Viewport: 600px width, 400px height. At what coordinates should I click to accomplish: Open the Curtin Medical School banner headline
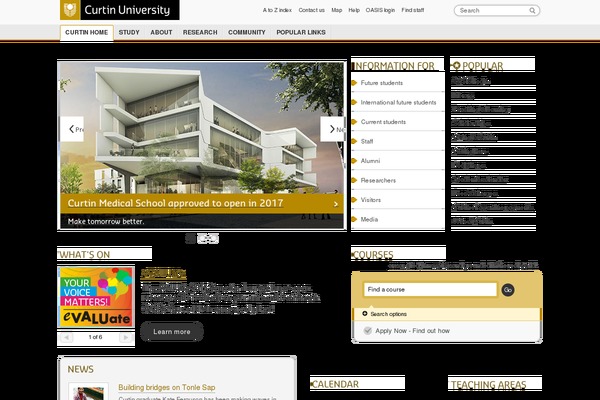(x=175, y=203)
